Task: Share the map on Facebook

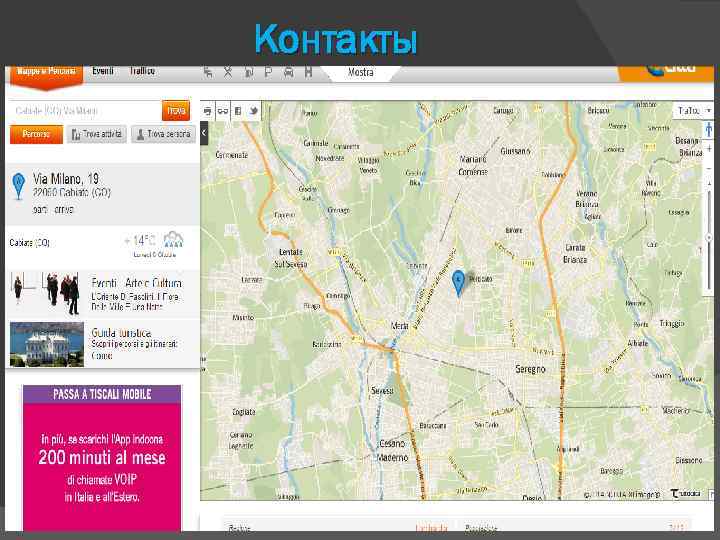Action: (x=238, y=111)
